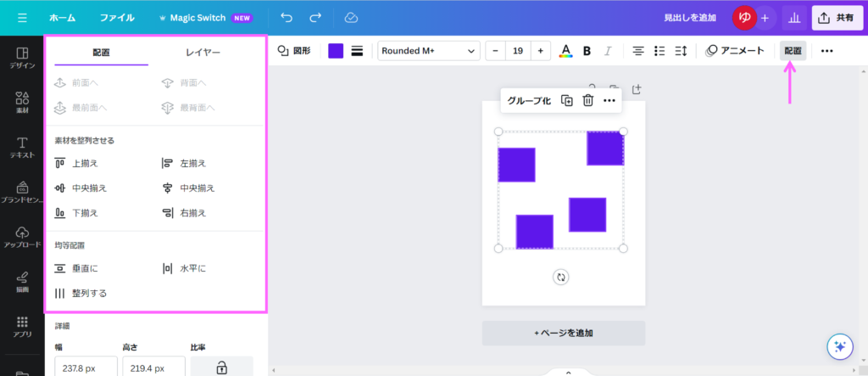Image resolution: width=868 pixels, height=376 pixels.
Task: Expand the three-dot menu above selection
Action: 609,100
